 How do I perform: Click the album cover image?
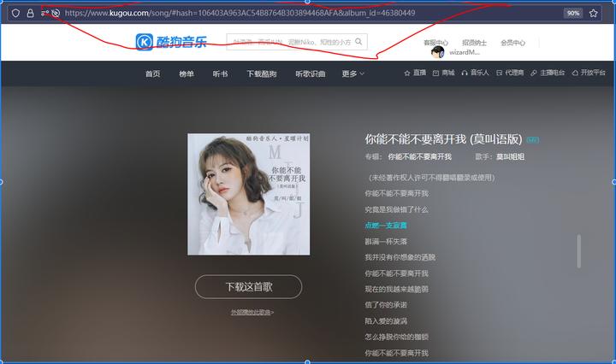point(249,194)
